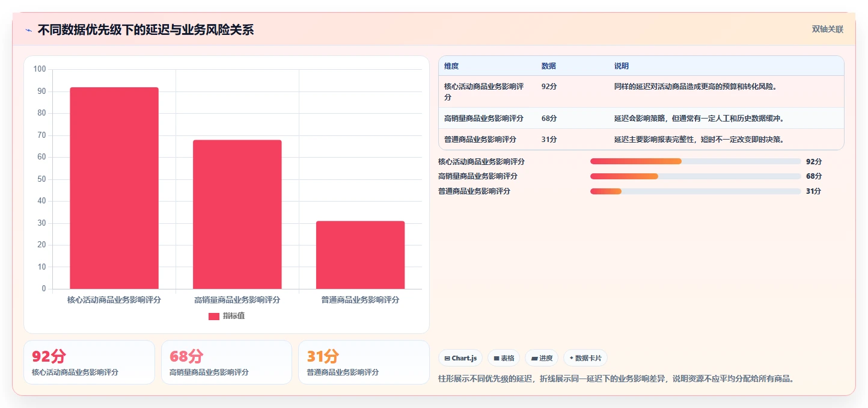Click the y-axis value 50

pos(41,179)
